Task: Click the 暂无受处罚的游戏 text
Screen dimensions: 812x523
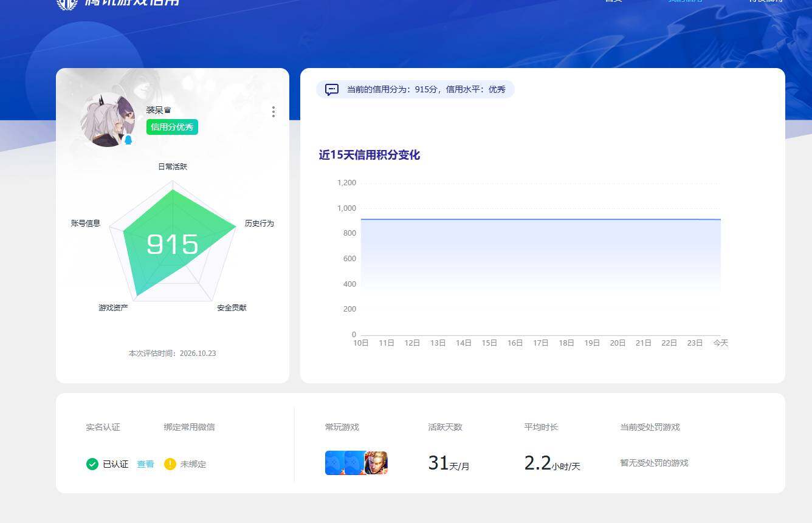Action: point(654,463)
